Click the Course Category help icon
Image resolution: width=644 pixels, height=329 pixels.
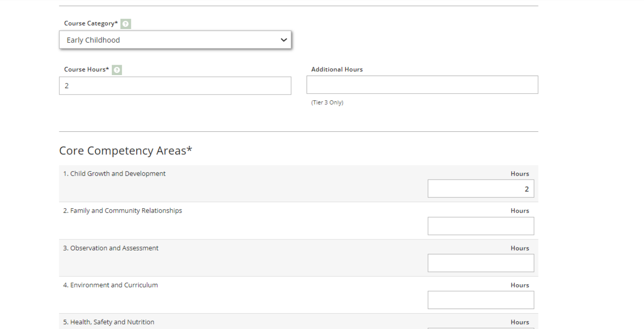(126, 24)
